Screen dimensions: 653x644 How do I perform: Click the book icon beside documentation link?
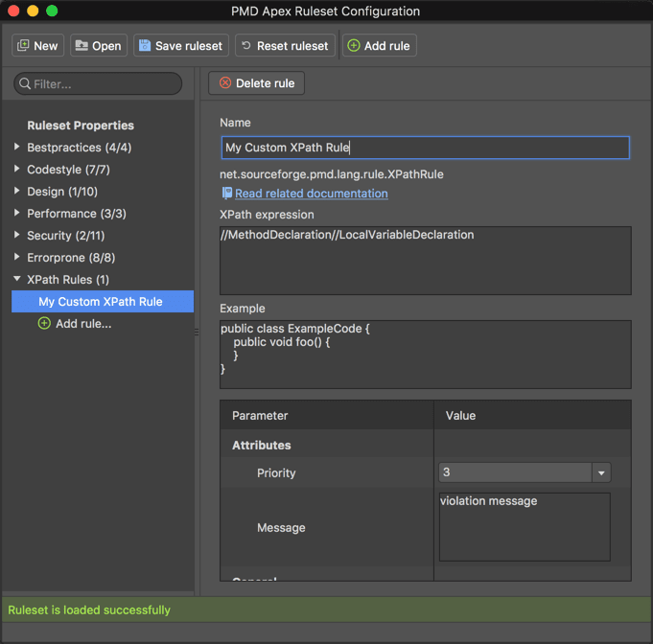[x=227, y=193]
